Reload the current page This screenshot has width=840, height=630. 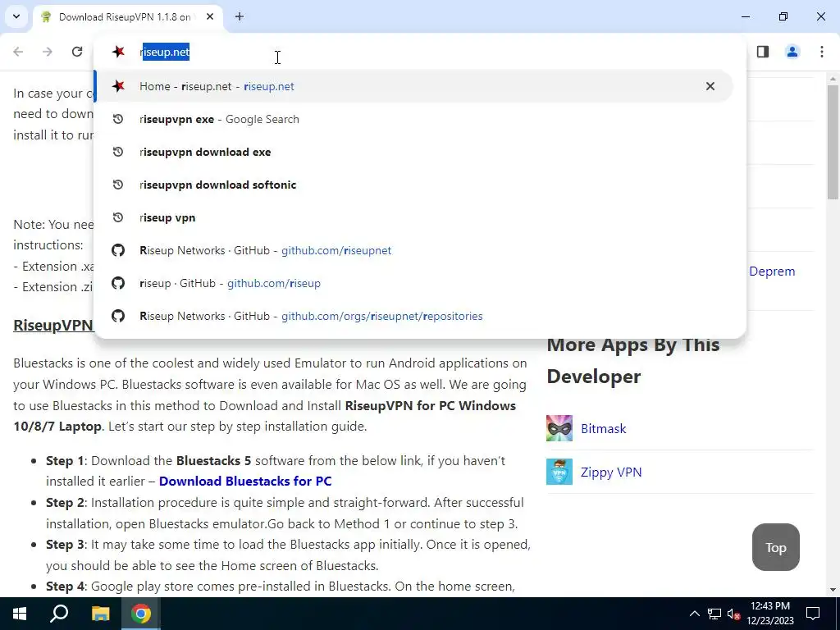tap(77, 52)
